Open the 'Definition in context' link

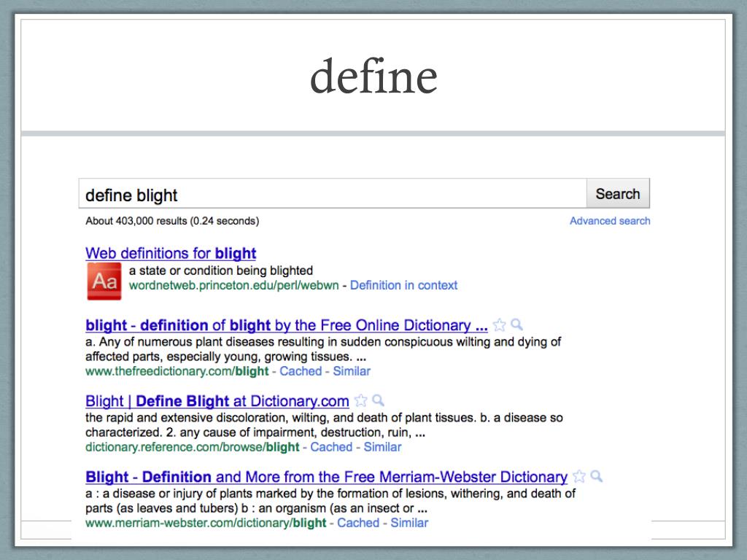403,285
